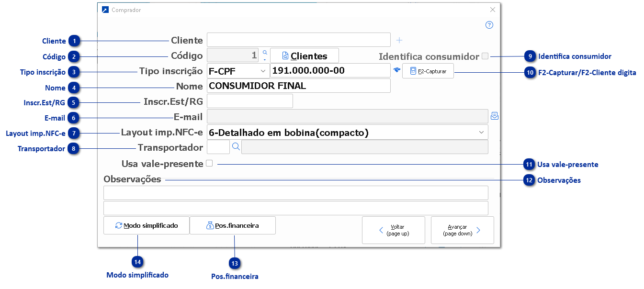Viewport: 644px width, 289px height.
Task: Click the first Observações text line
Action: coord(295,193)
